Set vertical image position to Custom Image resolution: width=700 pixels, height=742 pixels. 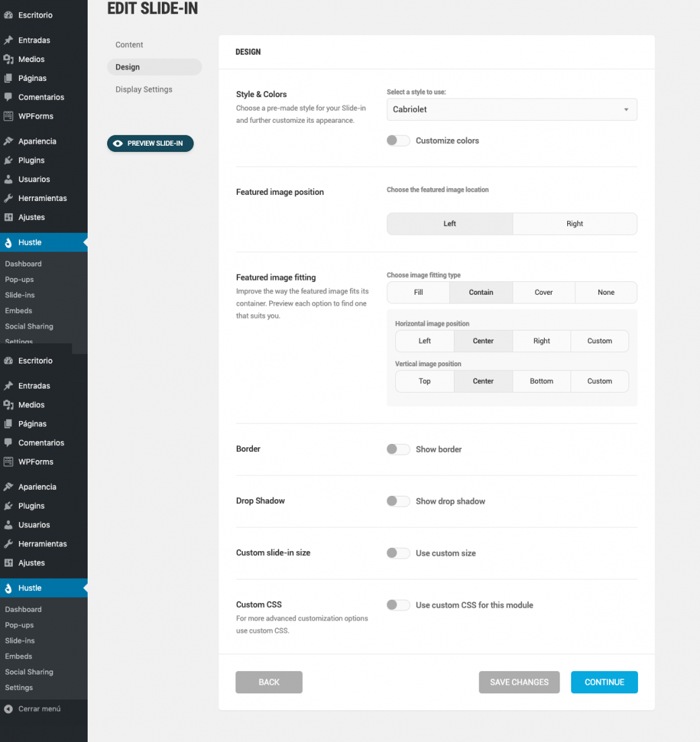pyautogui.click(x=600, y=381)
